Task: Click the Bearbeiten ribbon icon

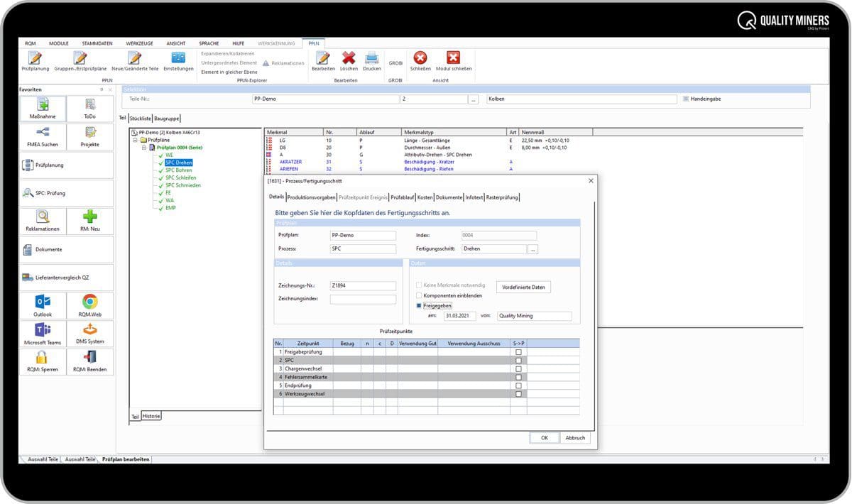Action: click(323, 61)
